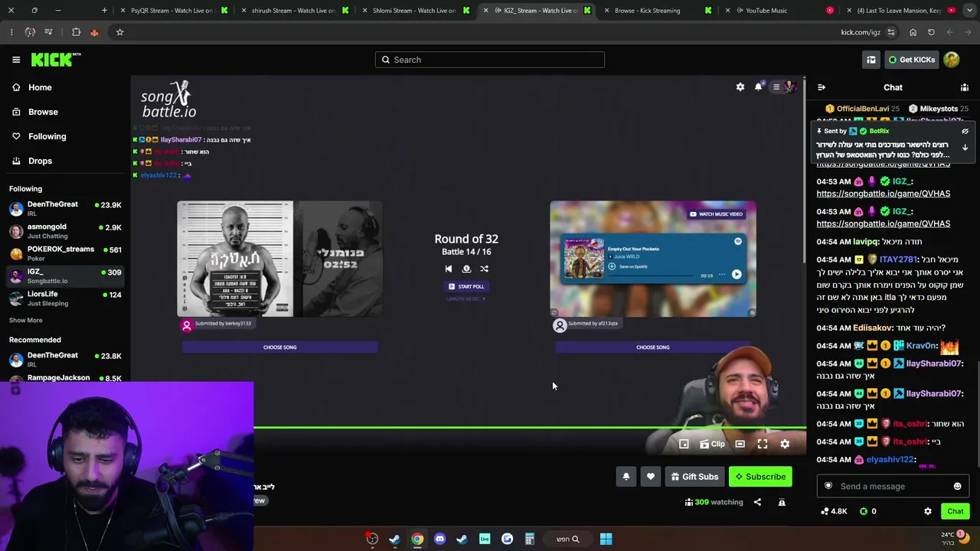This screenshot has width=980, height=551.
Task: Open chat settings gear
Action: (928, 511)
